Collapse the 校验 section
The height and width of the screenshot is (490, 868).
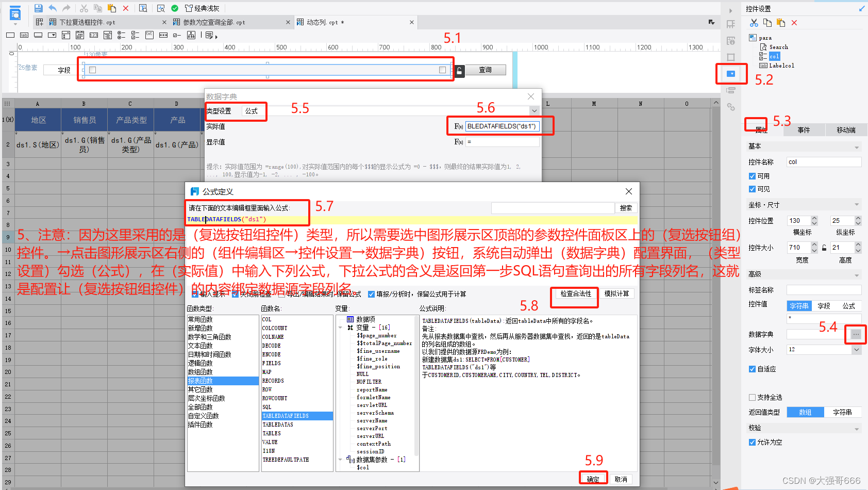tap(857, 429)
